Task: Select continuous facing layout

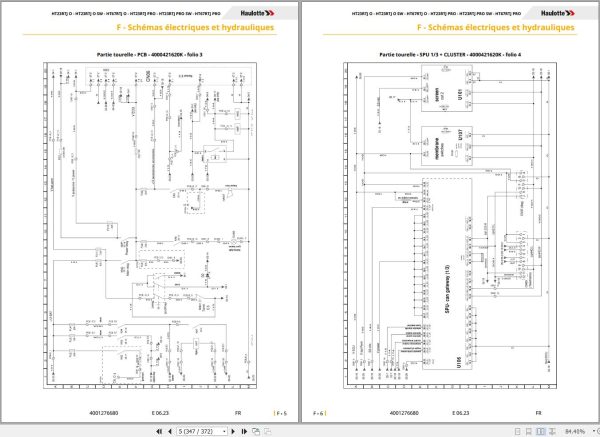Action: tap(552, 431)
